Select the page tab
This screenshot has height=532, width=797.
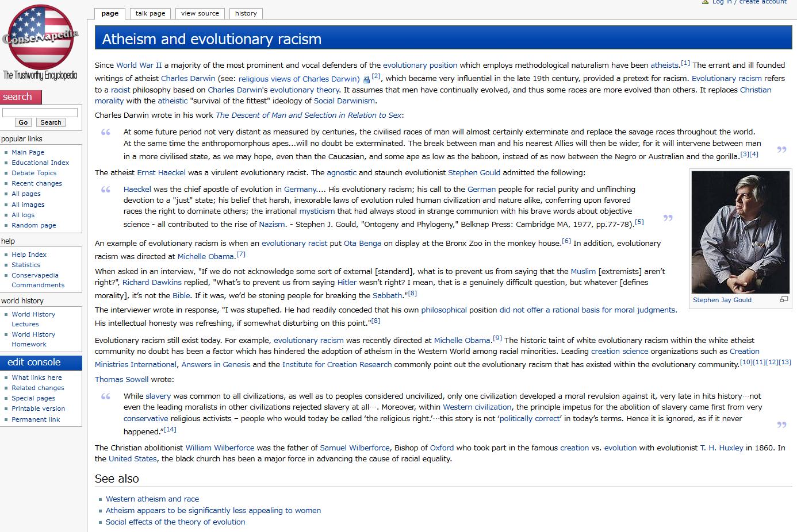point(110,13)
